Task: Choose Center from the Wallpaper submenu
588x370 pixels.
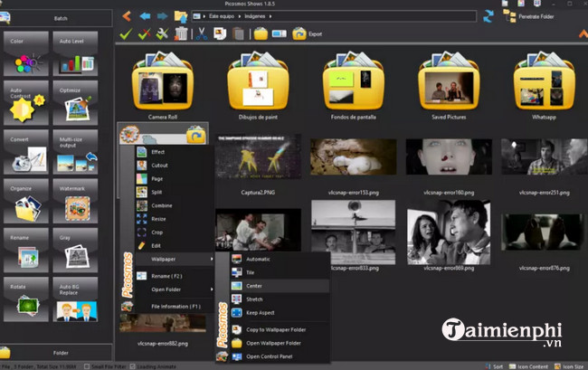Action: (254, 285)
